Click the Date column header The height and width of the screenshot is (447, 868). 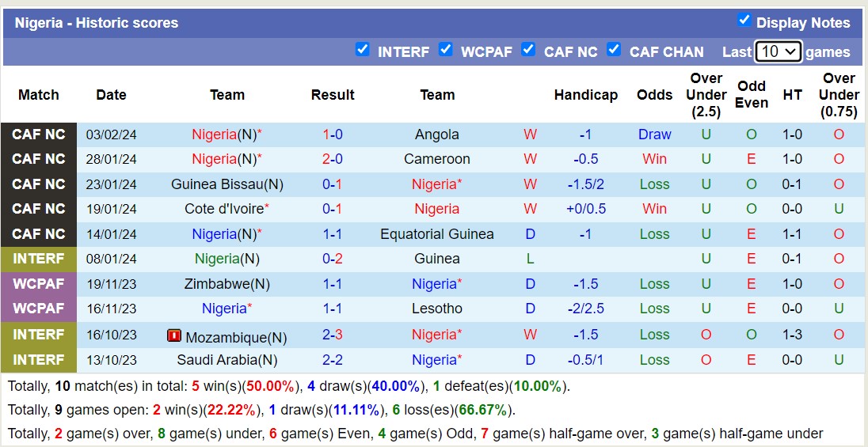(x=111, y=95)
